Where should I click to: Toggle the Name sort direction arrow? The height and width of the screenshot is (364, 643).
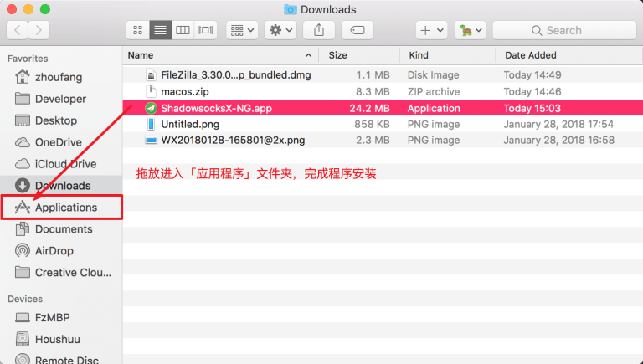(x=308, y=55)
